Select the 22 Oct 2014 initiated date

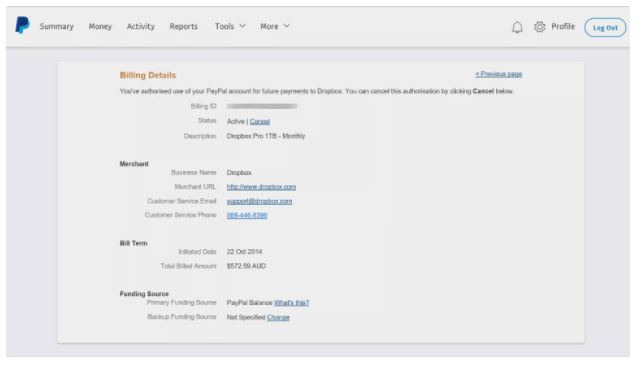point(244,252)
